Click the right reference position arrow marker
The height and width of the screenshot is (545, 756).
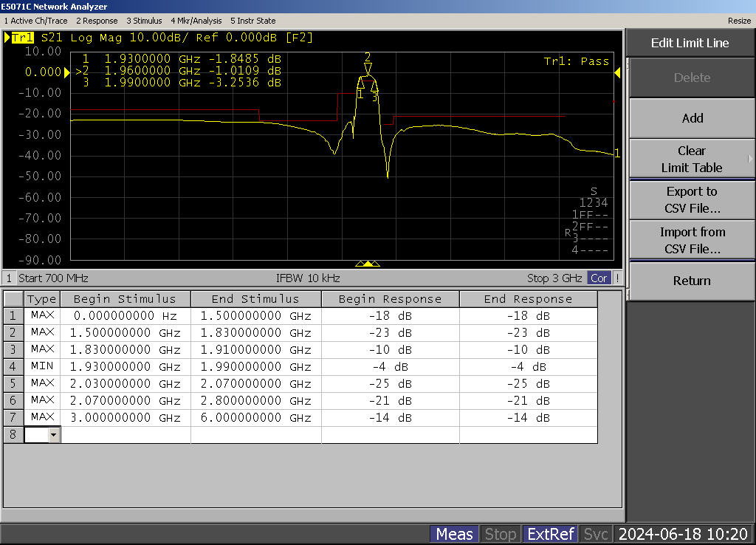coord(617,72)
